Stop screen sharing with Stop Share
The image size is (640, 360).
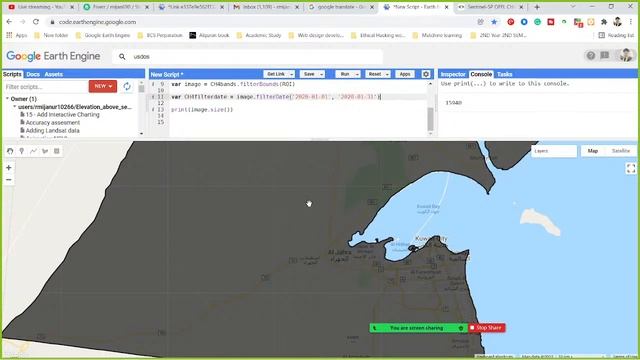pos(487,328)
